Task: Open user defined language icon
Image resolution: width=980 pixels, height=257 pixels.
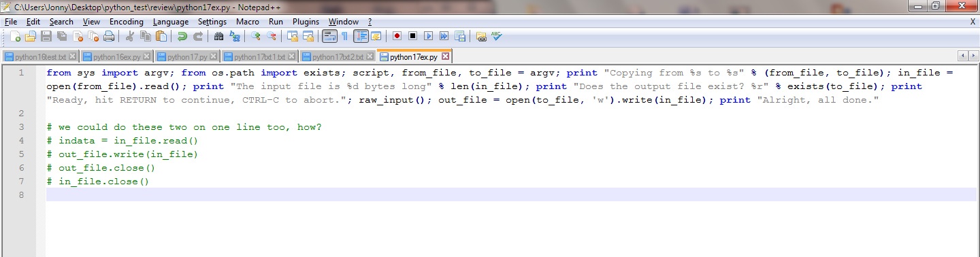Action: click(x=376, y=36)
